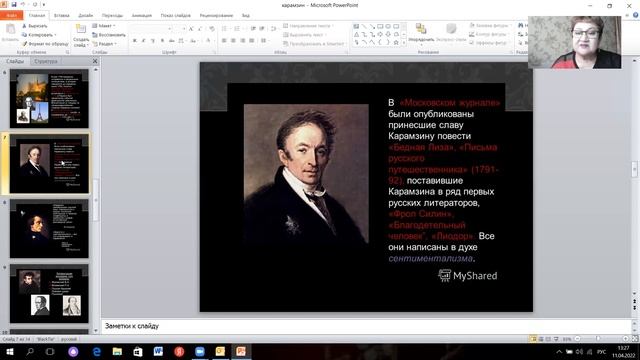The image size is (640, 360).
Task: Increase list indent level
Action: tap(262, 29)
